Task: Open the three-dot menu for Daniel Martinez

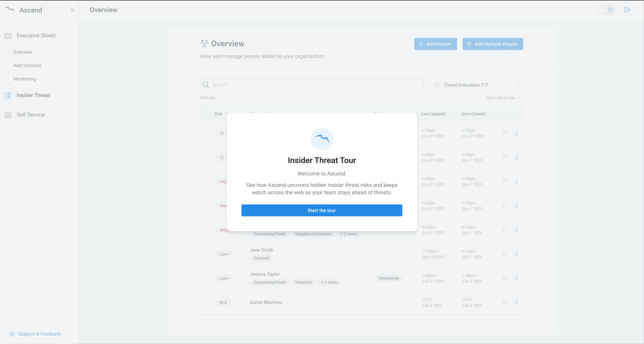Action: (516, 302)
